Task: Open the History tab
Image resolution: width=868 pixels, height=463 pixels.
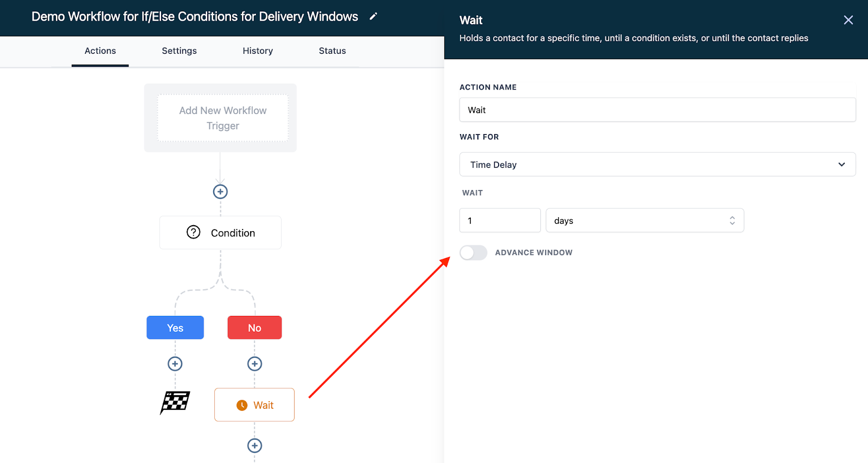Action: click(258, 51)
